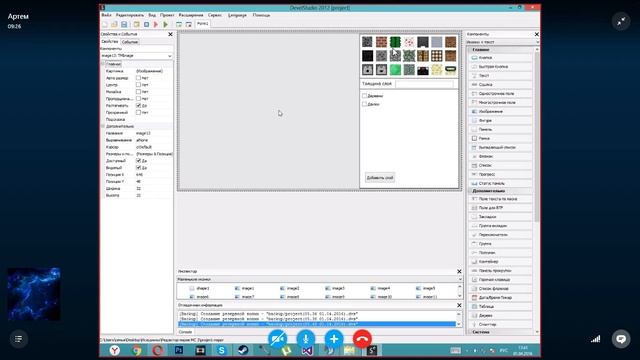Click the Open folder toolbar icon
640x360 pixels.
click(114, 24)
